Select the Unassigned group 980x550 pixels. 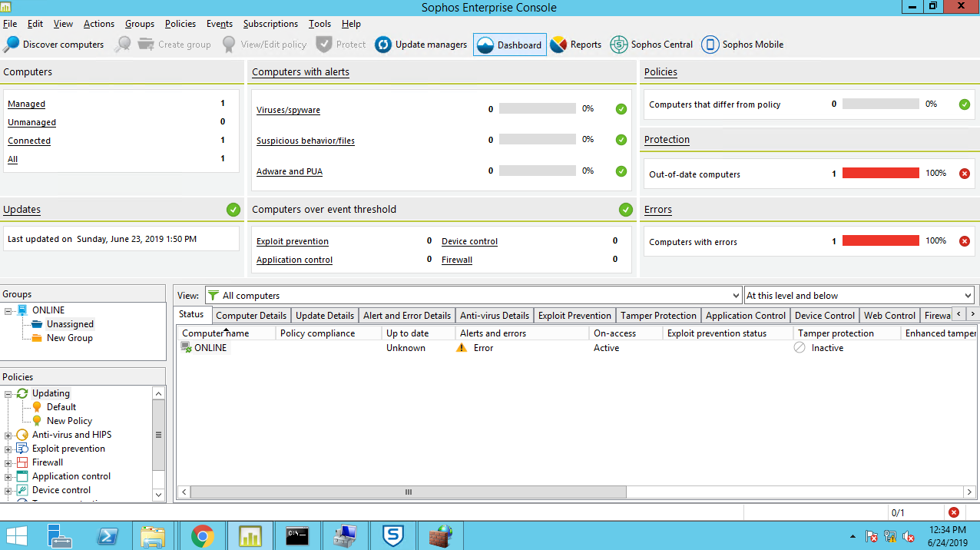pos(70,324)
